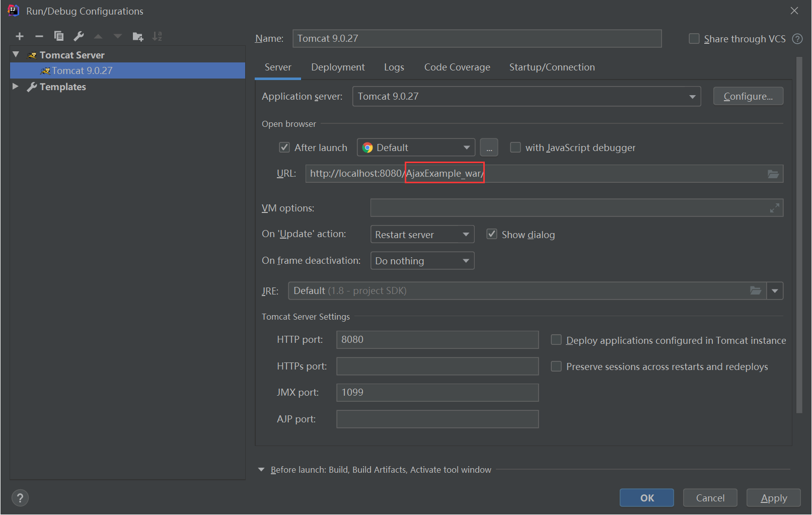Open the Application server dropdown
Viewport: 812px width, 515px height.
point(527,96)
